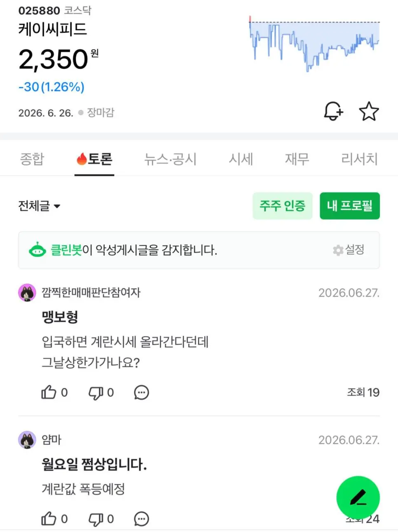
Task: Open 깜찍한매매판단참여자 user profile avatar
Action: 27,292
